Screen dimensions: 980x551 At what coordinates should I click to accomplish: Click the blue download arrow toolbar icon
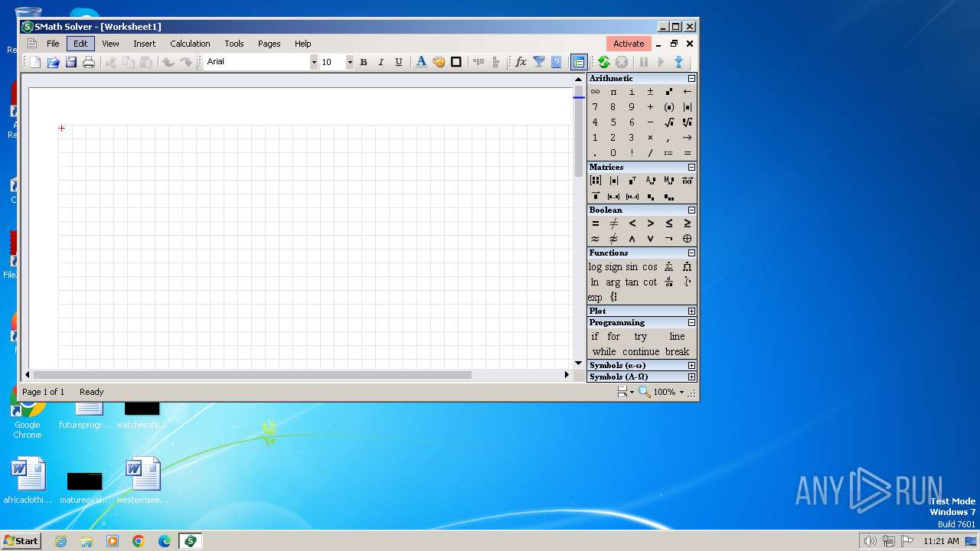678,62
